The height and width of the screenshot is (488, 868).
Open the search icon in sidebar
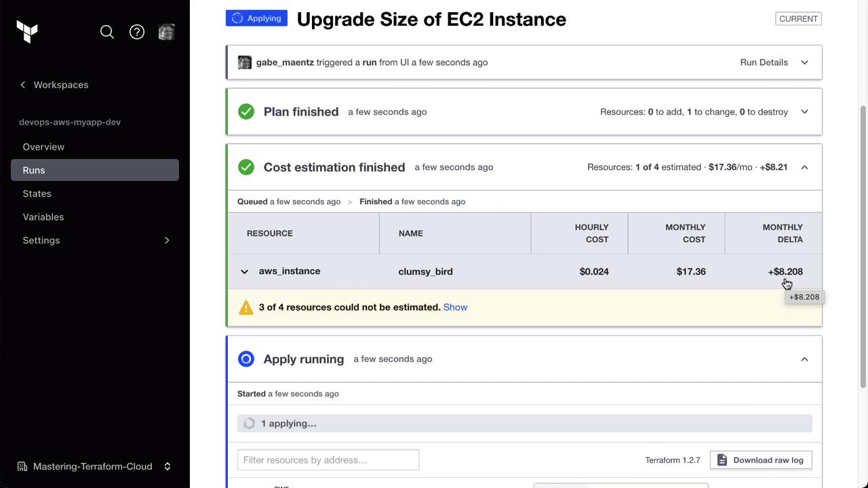click(107, 32)
